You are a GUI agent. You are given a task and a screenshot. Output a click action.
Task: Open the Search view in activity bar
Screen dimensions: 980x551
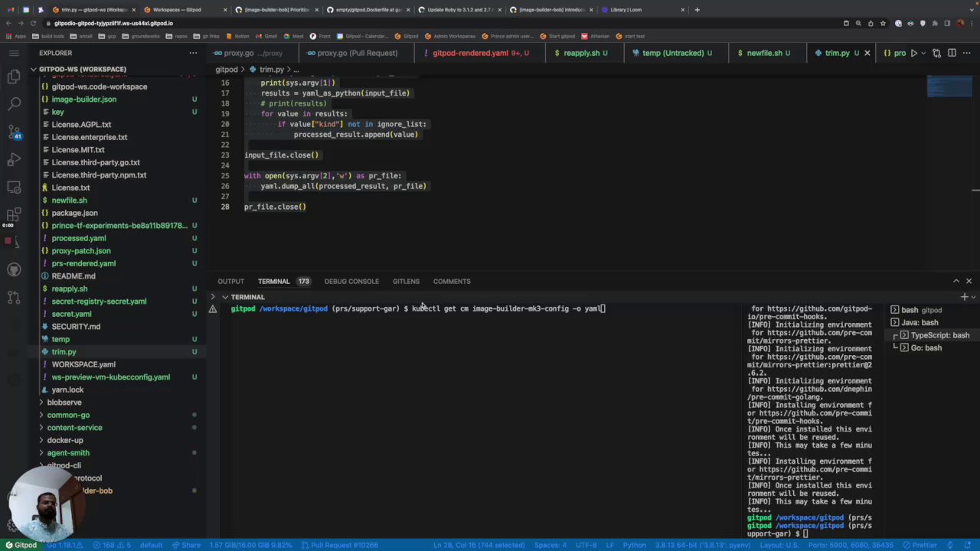pyautogui.click(x=14, y=104)
